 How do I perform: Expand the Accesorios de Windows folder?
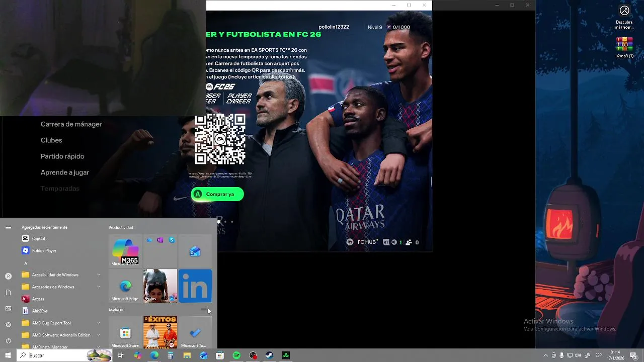60,287
